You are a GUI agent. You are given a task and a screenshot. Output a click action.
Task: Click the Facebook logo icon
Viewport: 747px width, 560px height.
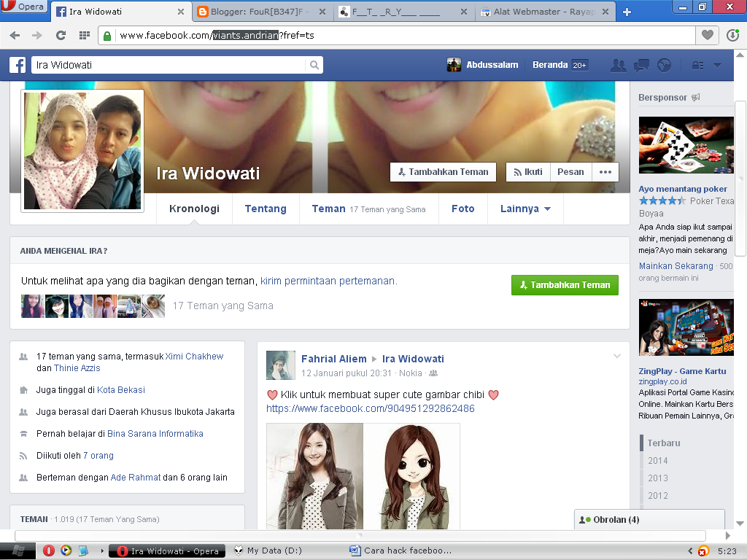18,65
